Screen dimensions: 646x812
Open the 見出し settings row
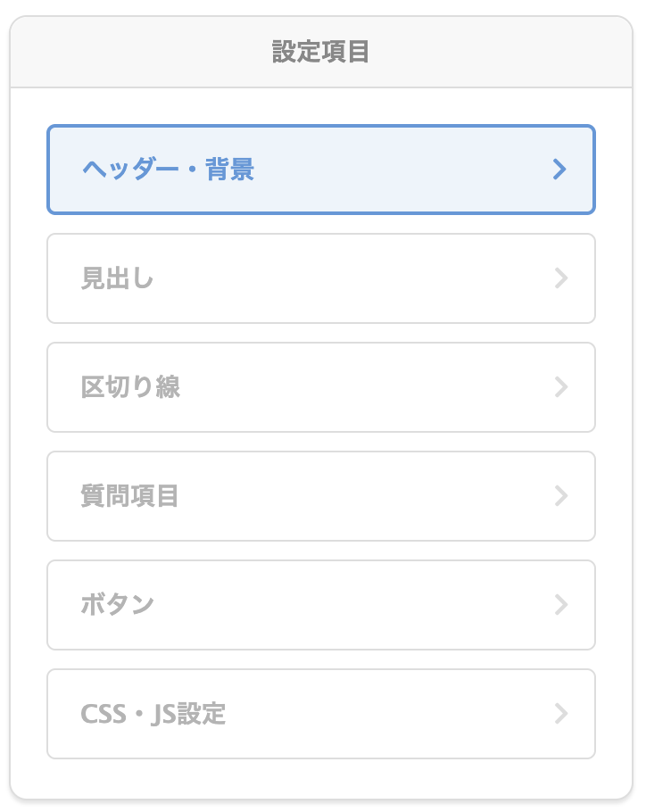tap(321, 278)
